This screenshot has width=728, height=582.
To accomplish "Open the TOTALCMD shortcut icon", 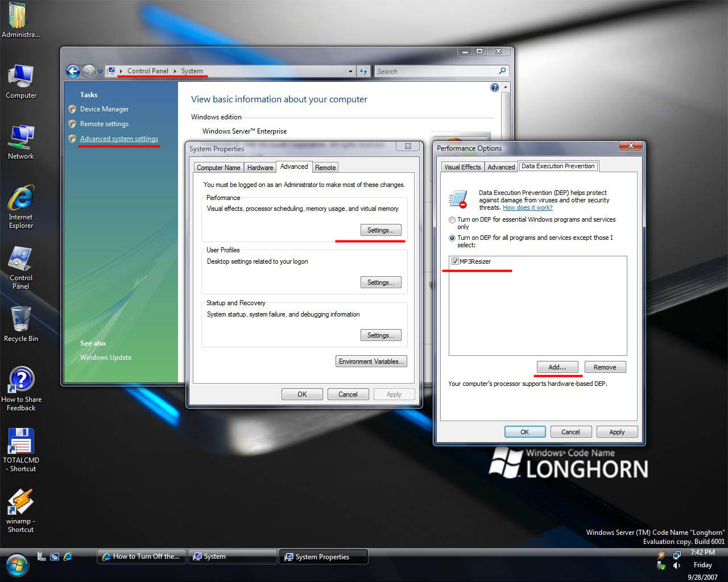I will coord(21,442).
